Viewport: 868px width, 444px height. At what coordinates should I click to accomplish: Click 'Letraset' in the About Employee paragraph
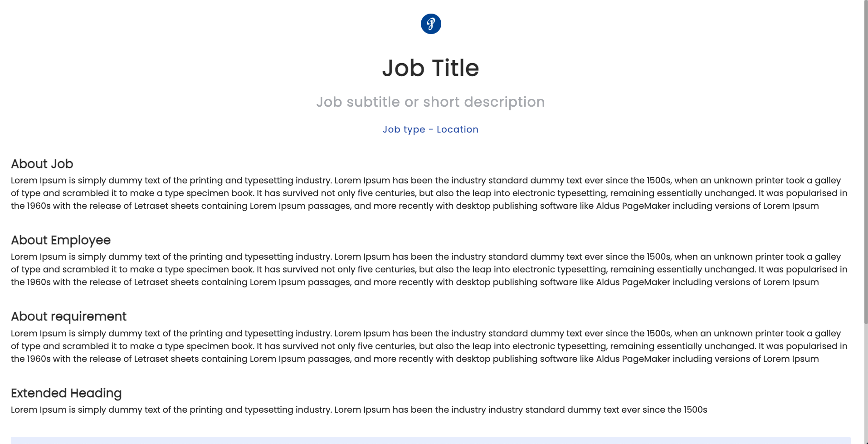click(152, 282)
